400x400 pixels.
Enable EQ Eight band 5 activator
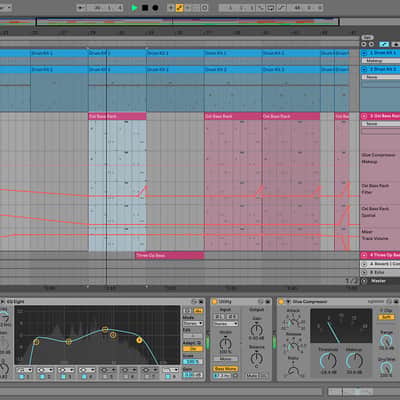[105, 377]
